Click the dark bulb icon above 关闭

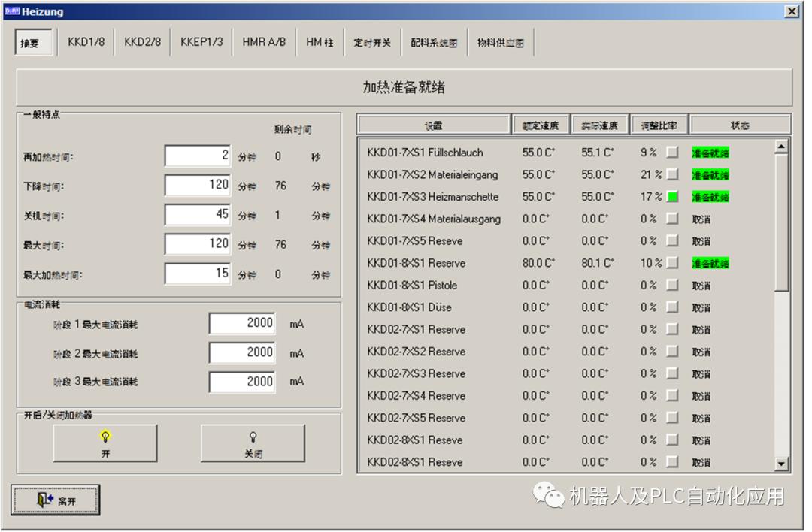pyautogui.click(x=252, y=436)
